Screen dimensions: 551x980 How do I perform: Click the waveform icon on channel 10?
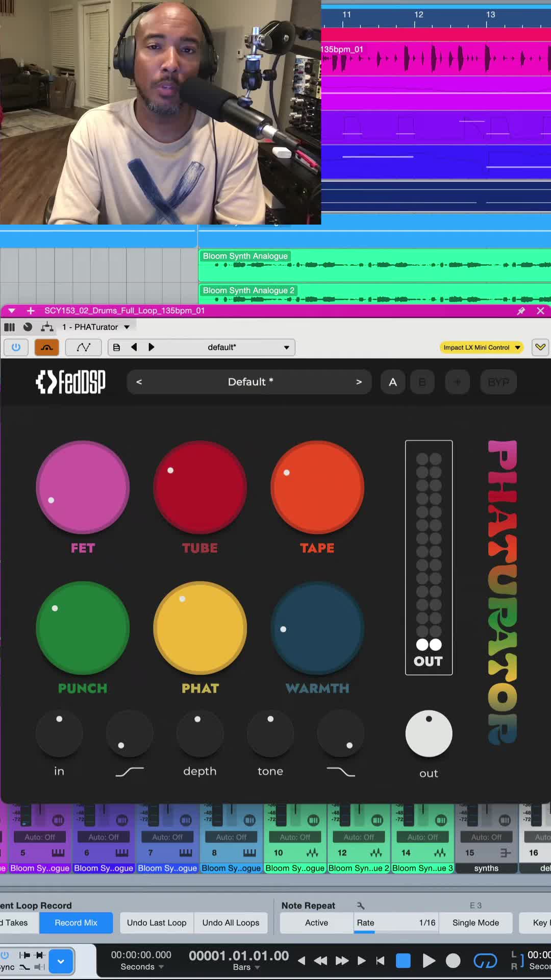312,852
